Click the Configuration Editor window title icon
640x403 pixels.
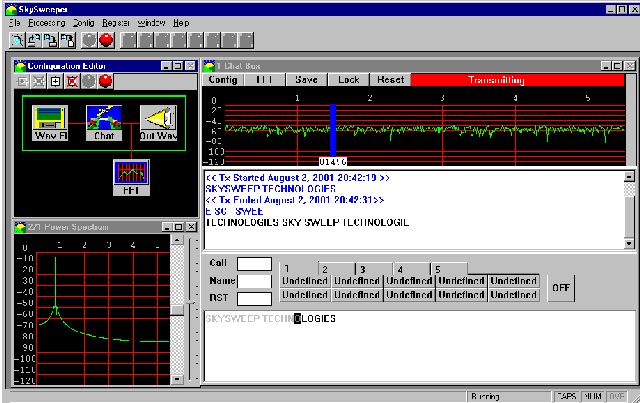(20, 66)
